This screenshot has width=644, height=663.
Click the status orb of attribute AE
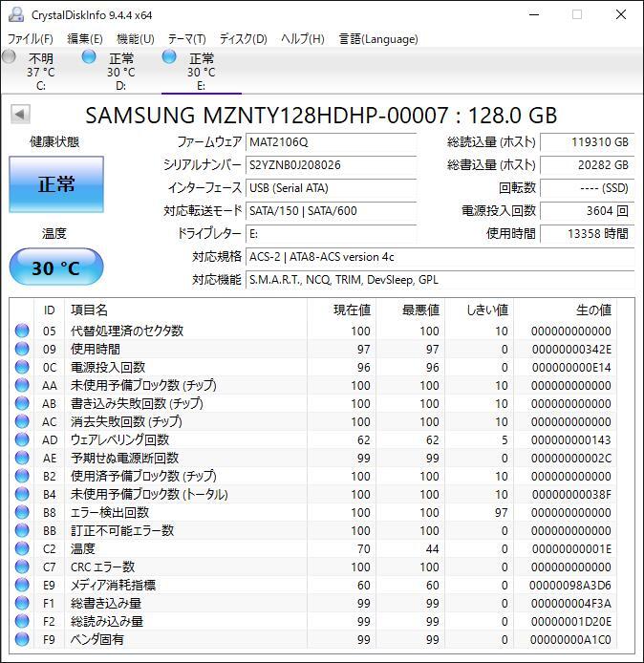(x=22, y=458)
